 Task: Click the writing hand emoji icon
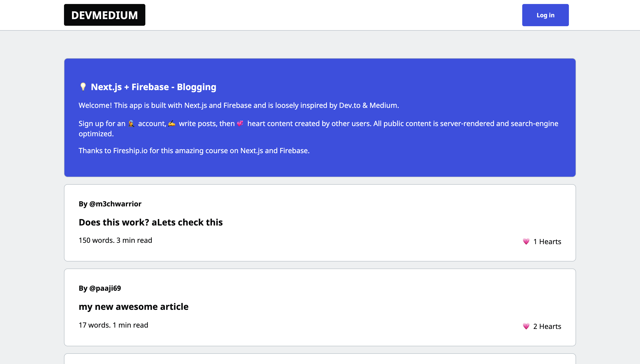[172, 123]
